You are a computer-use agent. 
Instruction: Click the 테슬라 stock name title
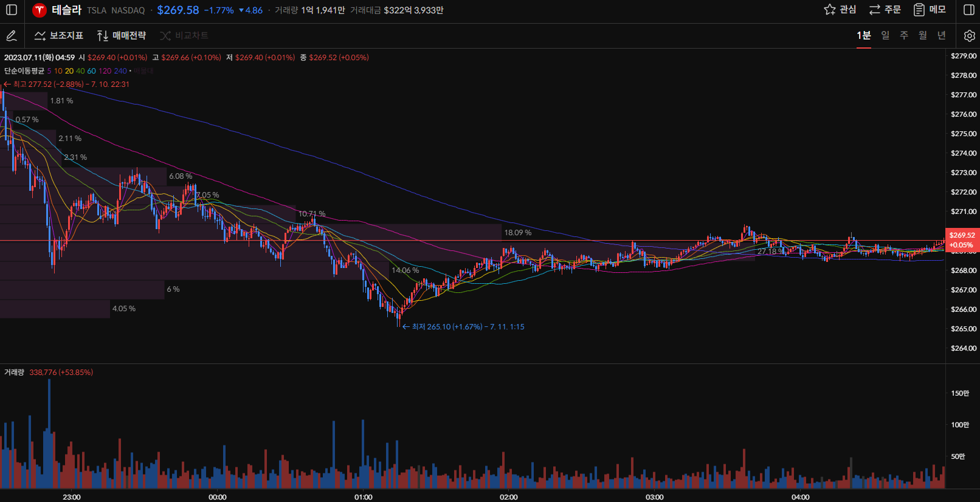[66, 10]
